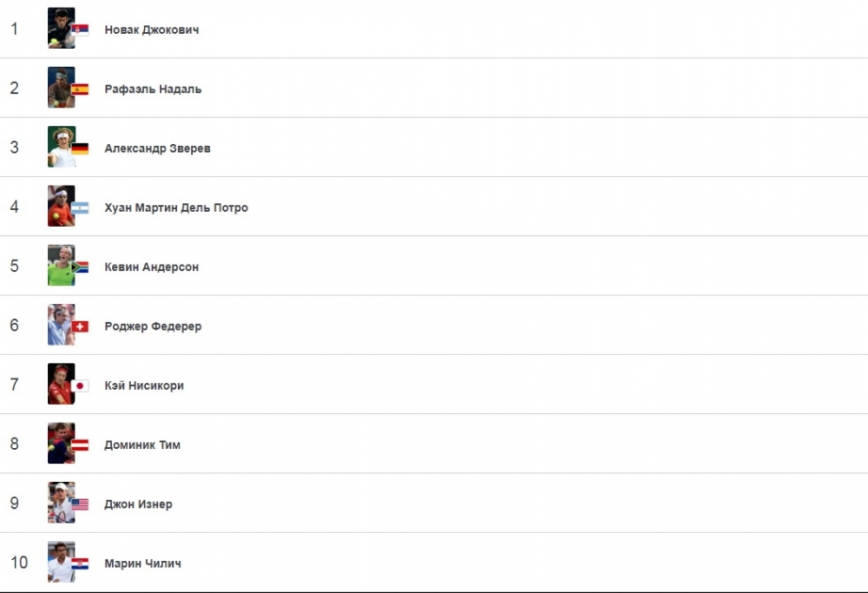
Task: Click the Serbian flag icon
Action: [80, 30]
